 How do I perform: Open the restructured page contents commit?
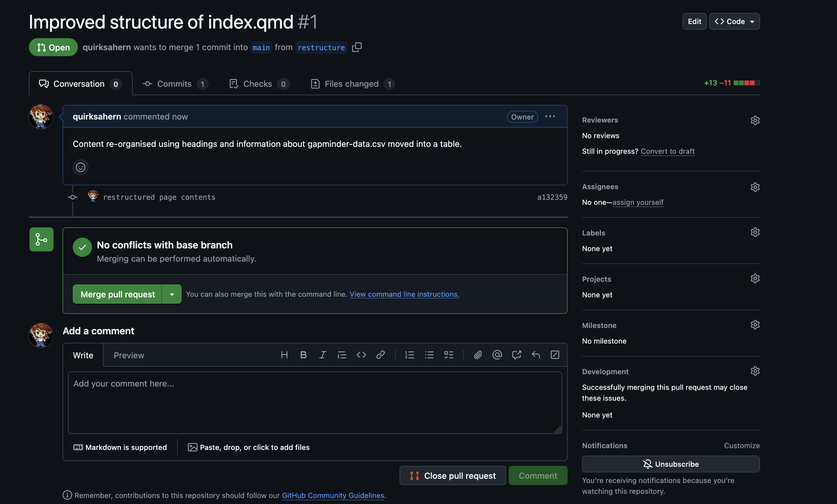click(x=159, y=197)
